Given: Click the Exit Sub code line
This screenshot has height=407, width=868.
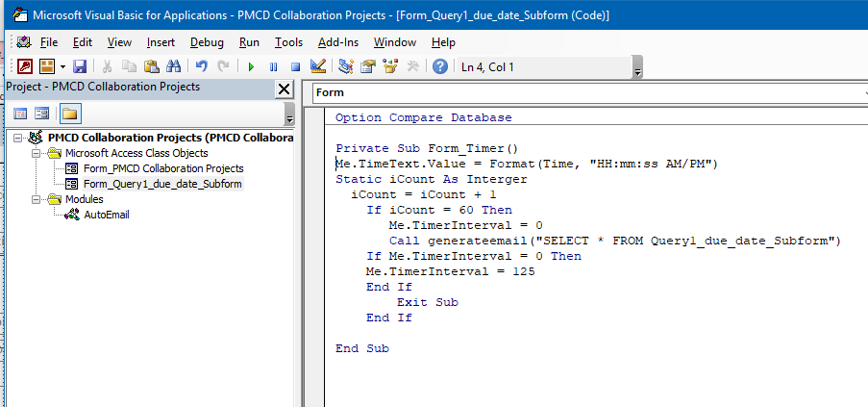Looking at the screenshot, I should pyautogui.click(x=428, y=303).
